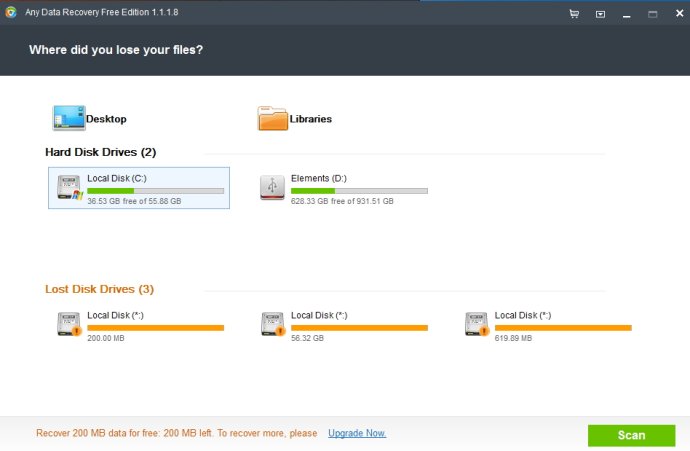690x451 pixels.
Task: Select the lost 619.89 MB disk icon
Action: tap(477, 324)
